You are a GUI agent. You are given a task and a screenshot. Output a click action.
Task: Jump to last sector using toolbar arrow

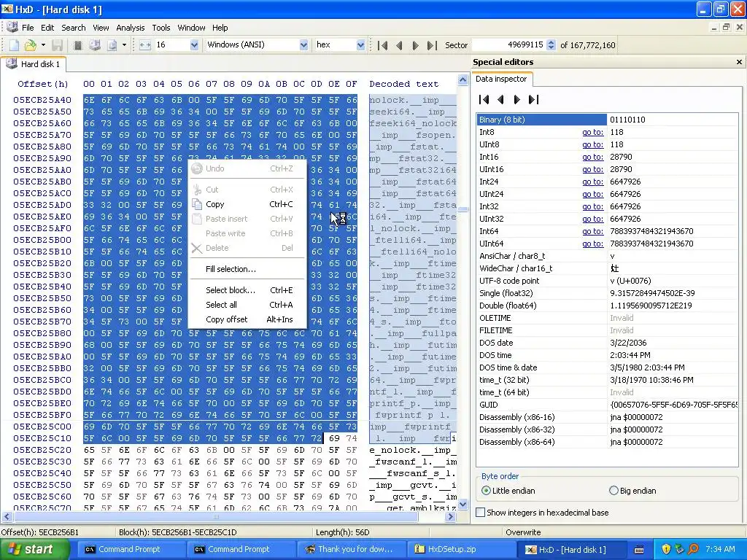tap(432, 45)
